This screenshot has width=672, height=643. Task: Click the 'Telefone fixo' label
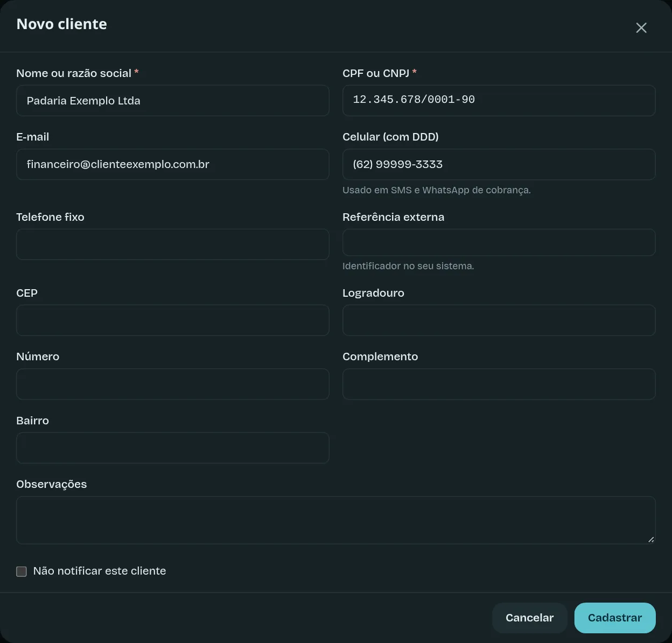(50, 217)
